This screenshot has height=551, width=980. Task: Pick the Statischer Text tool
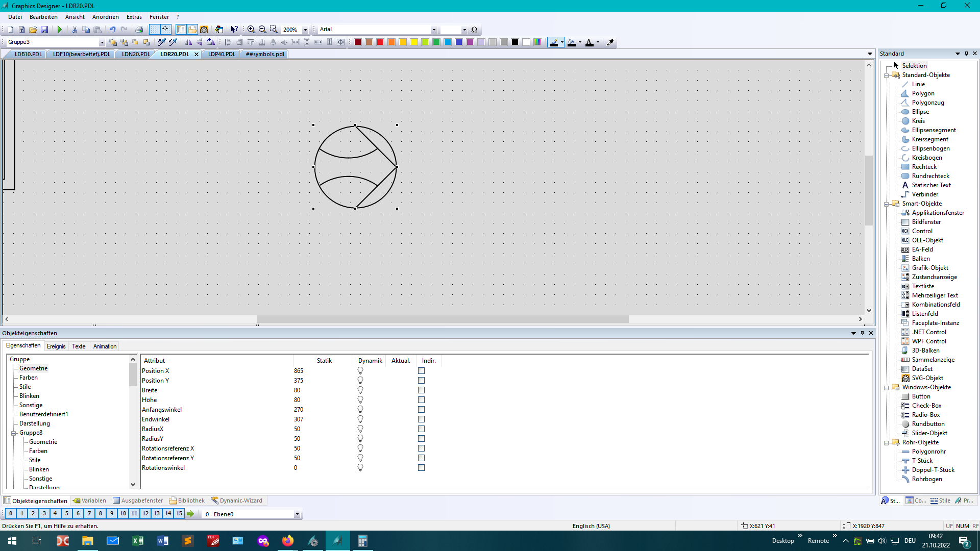point(930,185)
